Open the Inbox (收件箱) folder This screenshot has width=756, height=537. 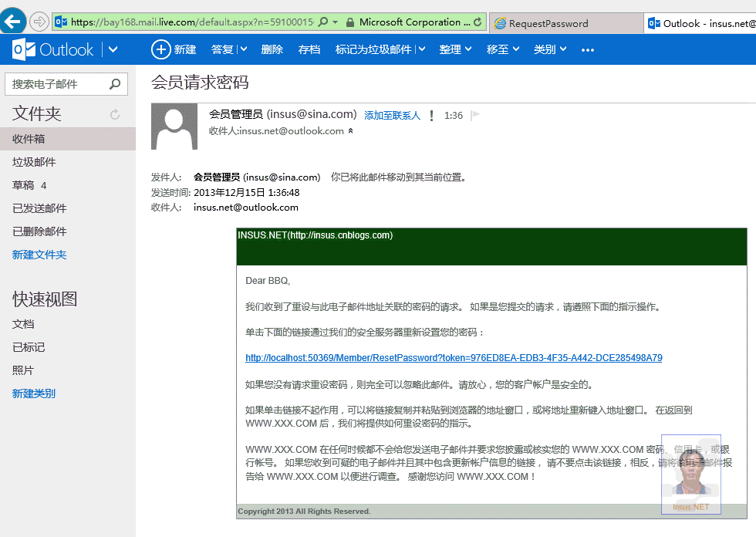tap(68, 139)
